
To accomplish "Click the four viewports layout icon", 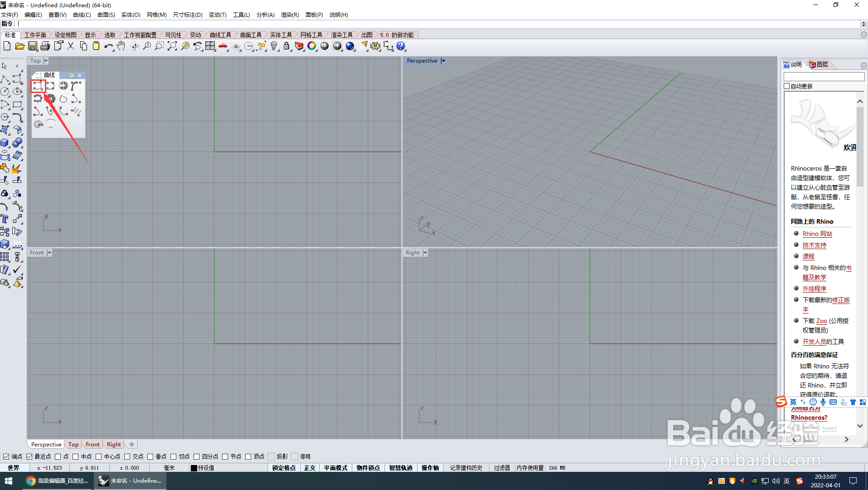I will (210, 46).
